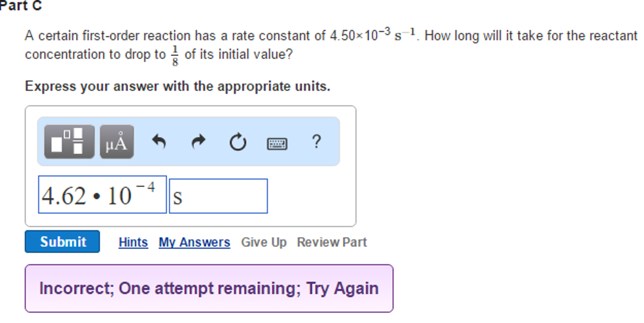This screenshot has height=323, width=644.
Task: Open the math templates tool
Action: (x=69, y=142)
